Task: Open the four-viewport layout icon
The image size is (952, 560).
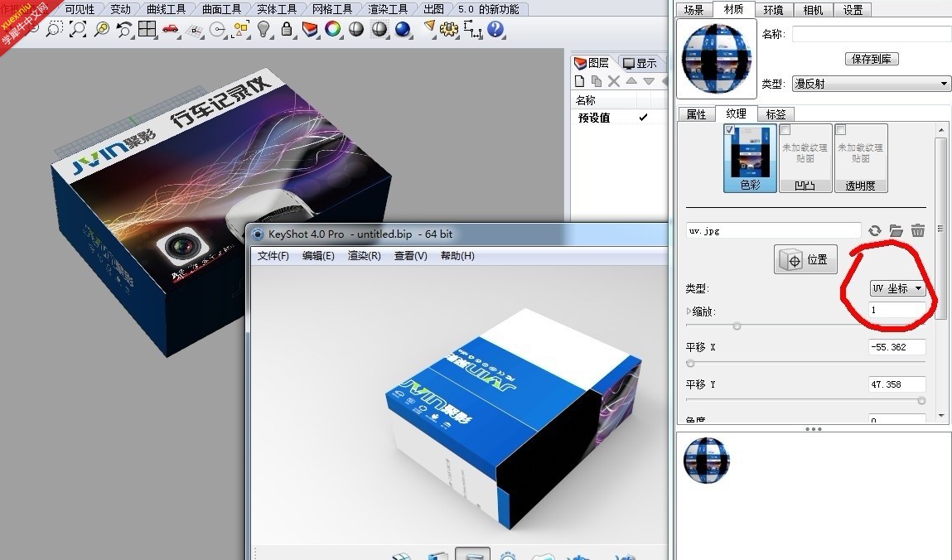Action: coord(147,28)
